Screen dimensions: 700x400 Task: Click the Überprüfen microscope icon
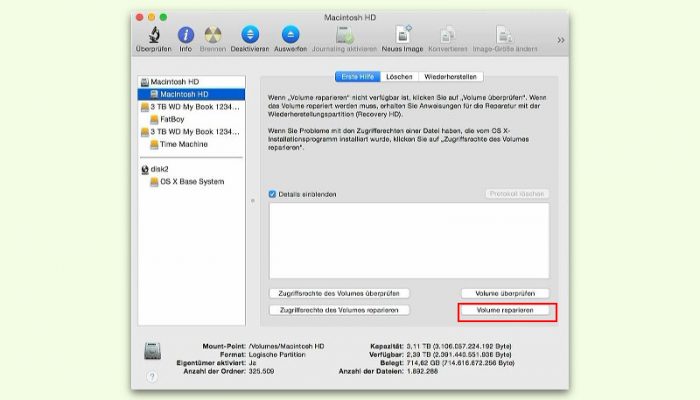tap(154, 35)
